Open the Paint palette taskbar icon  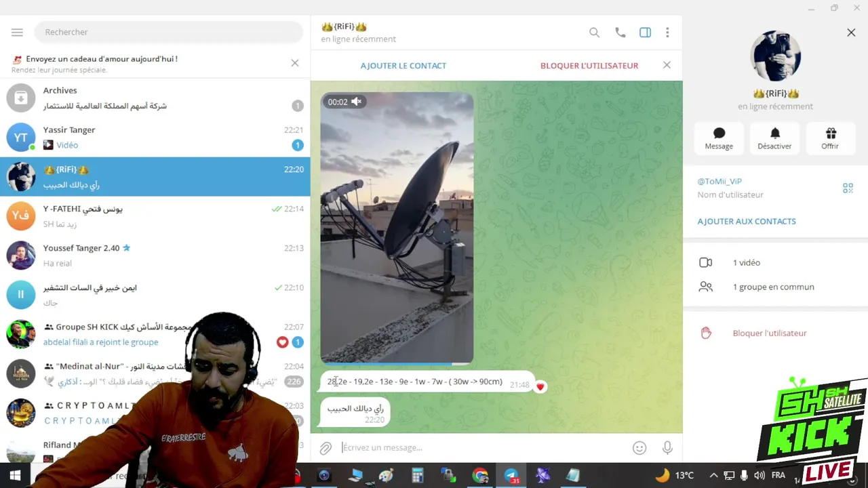tap(387, 476)
